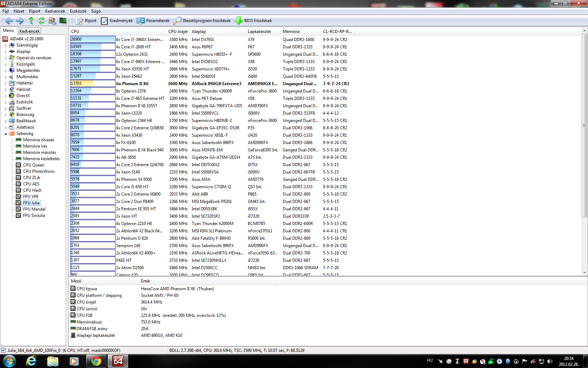Click the scrollbar down arrow
The width and height of the screenshot is (588, 368).
pos(584,272)
